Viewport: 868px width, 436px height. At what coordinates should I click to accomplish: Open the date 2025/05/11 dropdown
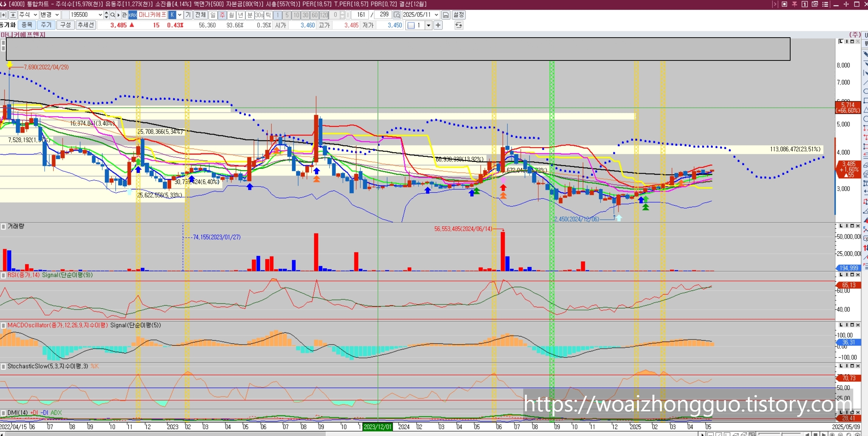tap(436, 15)
